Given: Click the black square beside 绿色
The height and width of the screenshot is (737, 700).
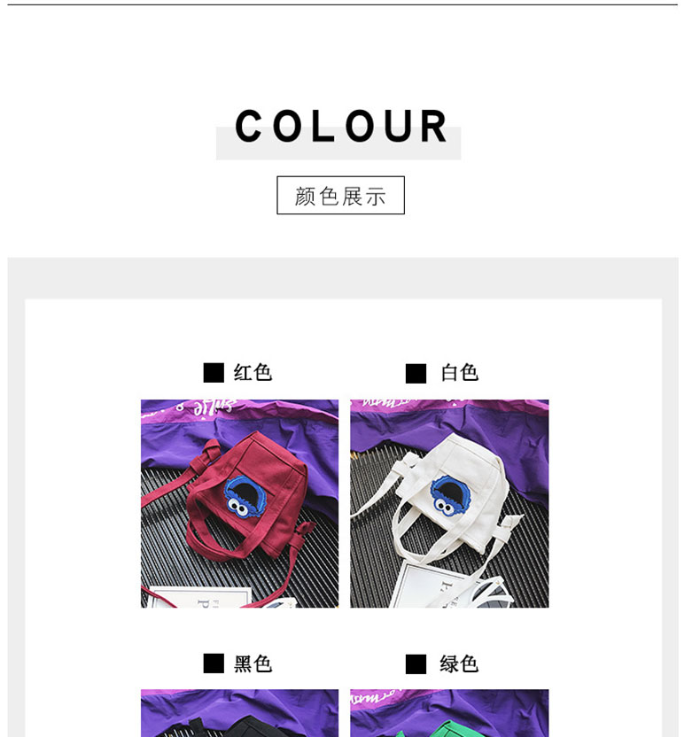Looking at the screenshot, I should point(416,664).
